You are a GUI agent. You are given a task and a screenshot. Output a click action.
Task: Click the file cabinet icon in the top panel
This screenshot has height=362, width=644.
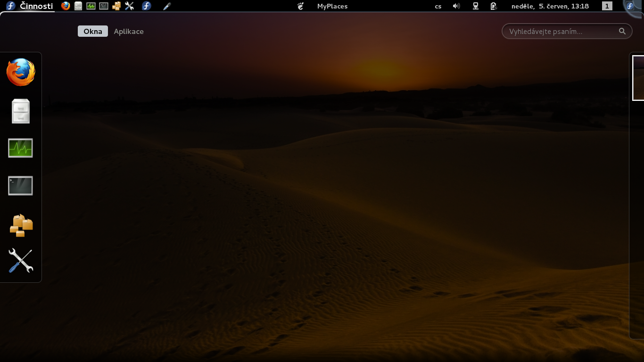click(78, 6)
